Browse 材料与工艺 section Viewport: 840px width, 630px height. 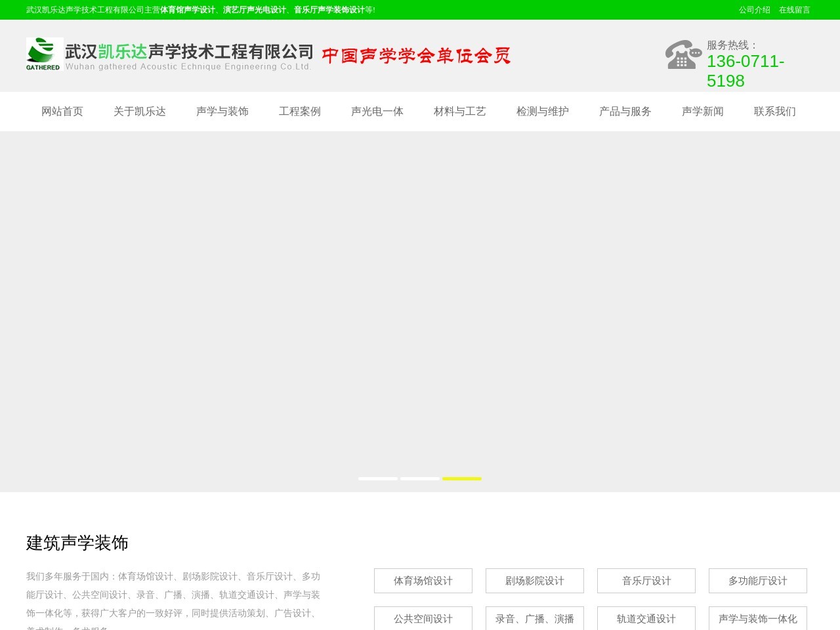click(x=459, y=112)
